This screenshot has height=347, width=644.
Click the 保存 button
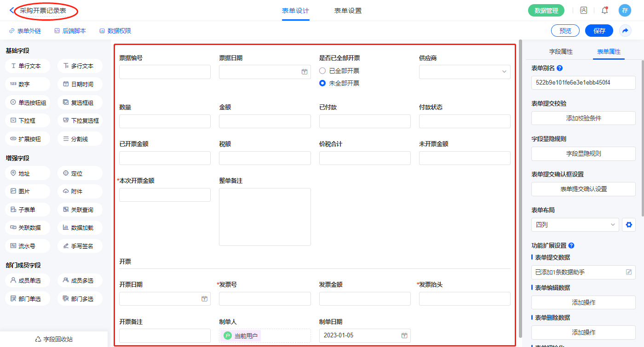coord(599,31)
